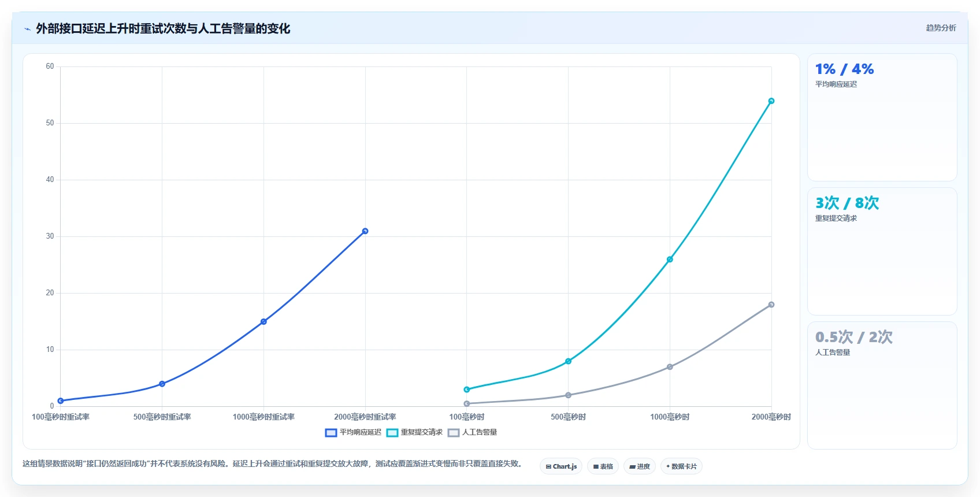Click cyan data point at 500毫秒时
Image resolution: width=980 pixels, height=497 pixels.
click(569, 361)
